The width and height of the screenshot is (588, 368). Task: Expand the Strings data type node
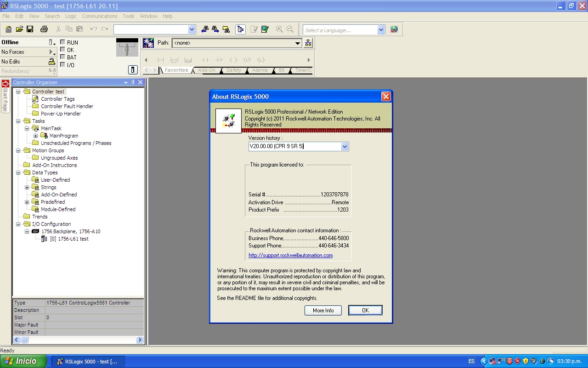[x=27, y=187]
